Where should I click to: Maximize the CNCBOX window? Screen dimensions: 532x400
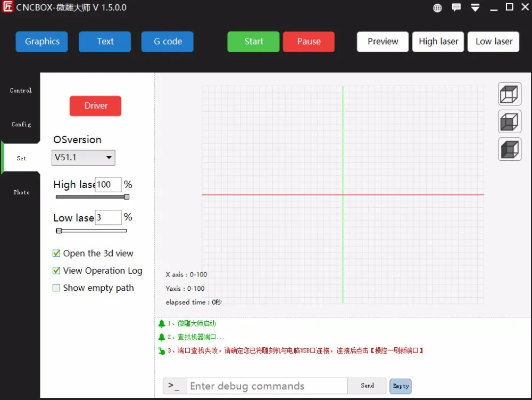(x=509, y=7)
